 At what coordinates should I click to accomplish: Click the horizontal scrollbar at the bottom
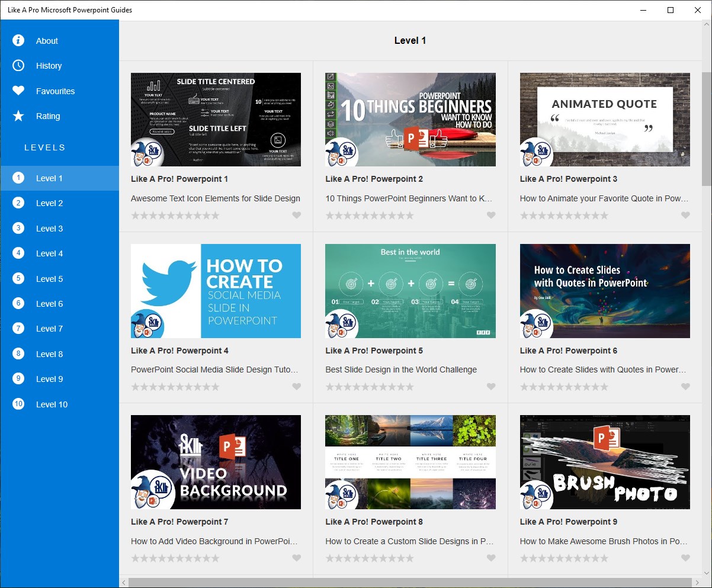(410, 583)
